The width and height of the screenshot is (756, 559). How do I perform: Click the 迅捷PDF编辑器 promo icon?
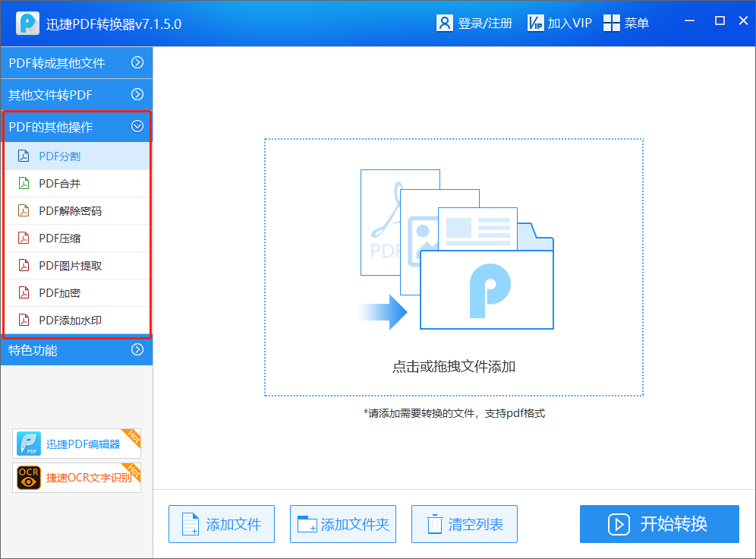click(x=29, y=444)
